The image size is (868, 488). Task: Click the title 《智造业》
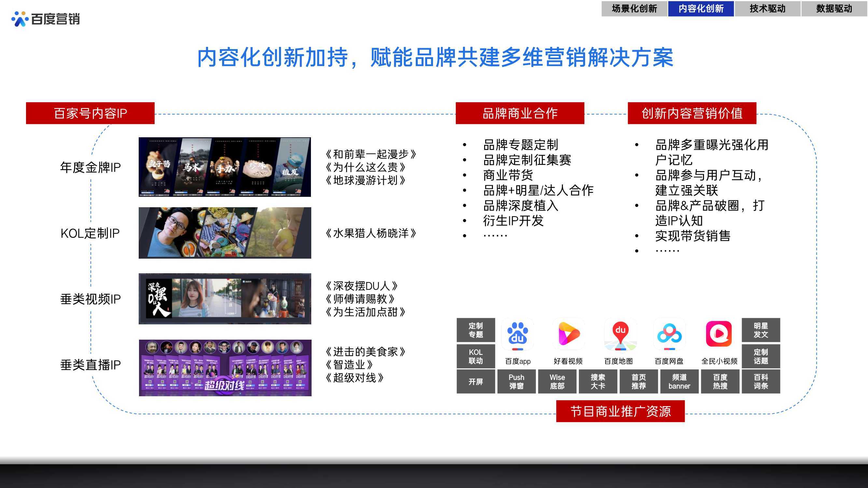[349, 365]
